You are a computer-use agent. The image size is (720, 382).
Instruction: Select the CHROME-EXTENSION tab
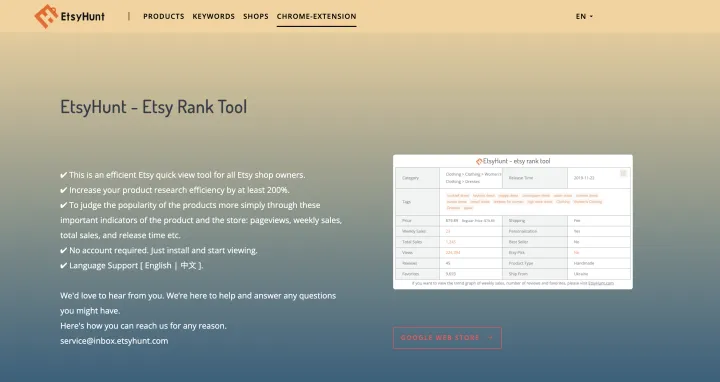click(x=316, y=17)
